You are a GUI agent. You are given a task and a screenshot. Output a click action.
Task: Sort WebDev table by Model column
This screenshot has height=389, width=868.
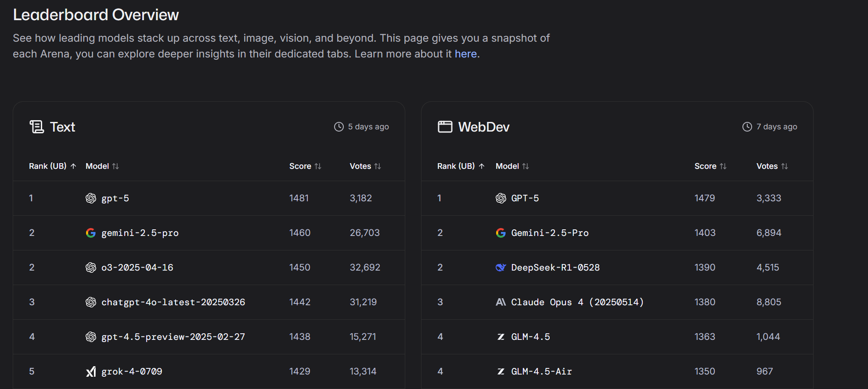coord(512,166)
